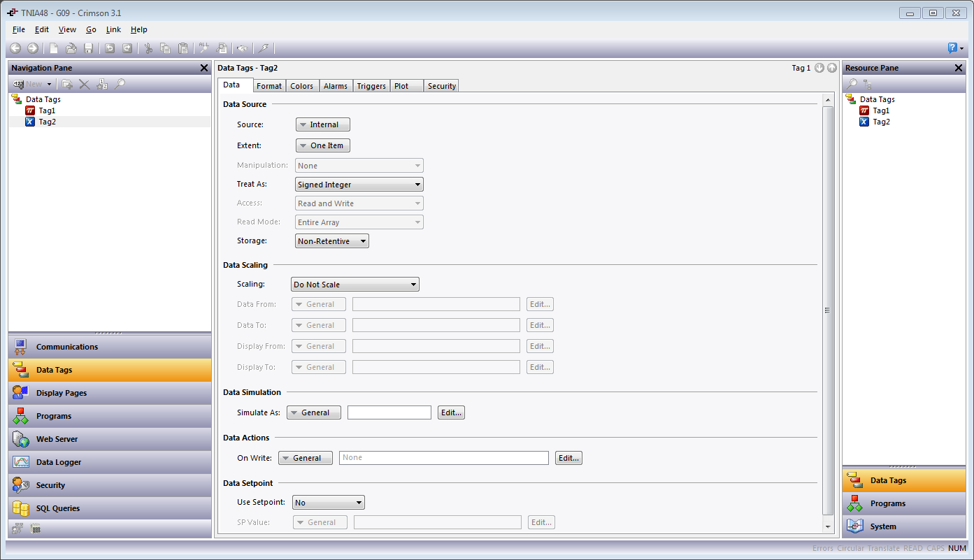This screenshot has width=974, height=560.
Task: Click scroll-down arrow of editor scrollbar
Action: pyautogui.click(x=828, y=526)
